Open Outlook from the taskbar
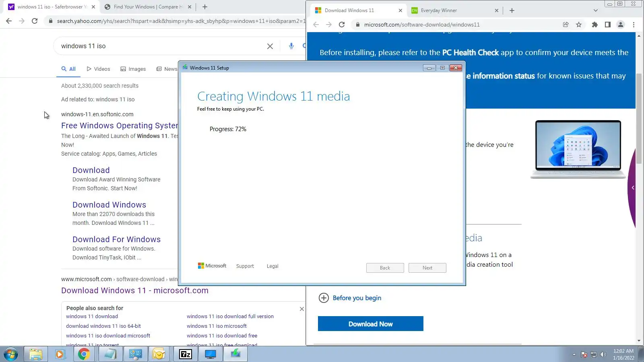Screen dimensions: 644x362 (x=159, y=354)
